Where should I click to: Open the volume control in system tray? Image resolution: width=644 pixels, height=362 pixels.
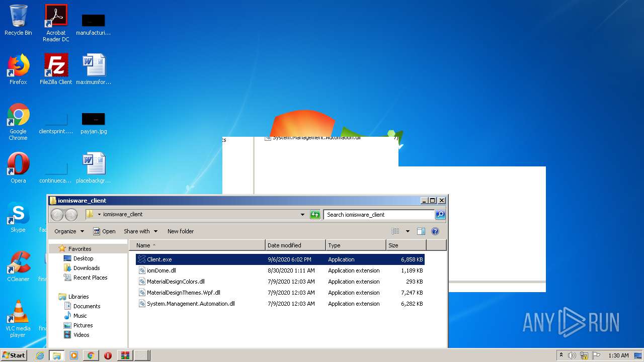[572, 355]
